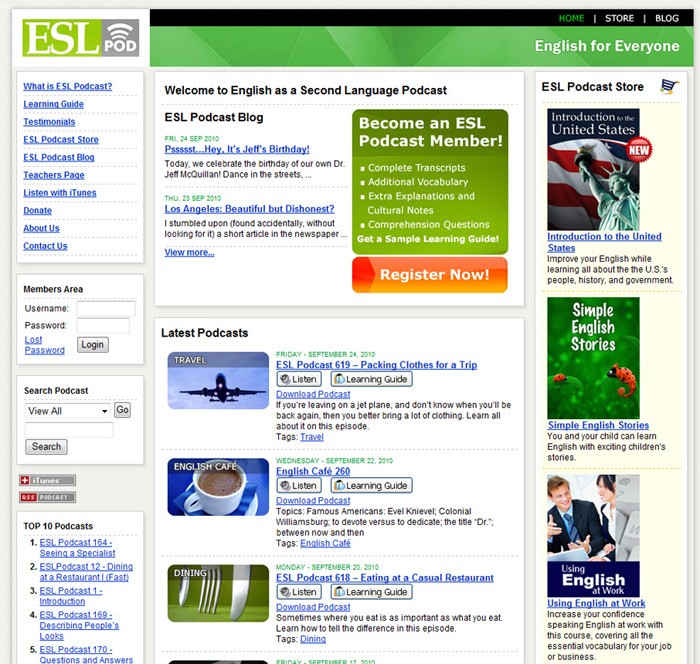
Task: Click the Password input field
Action: pos(103,326)
